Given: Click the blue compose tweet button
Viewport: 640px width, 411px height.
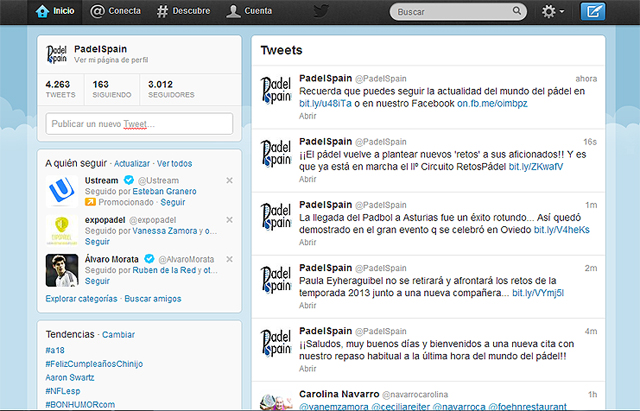Looking at the screenshot, I should pos(593,11).
